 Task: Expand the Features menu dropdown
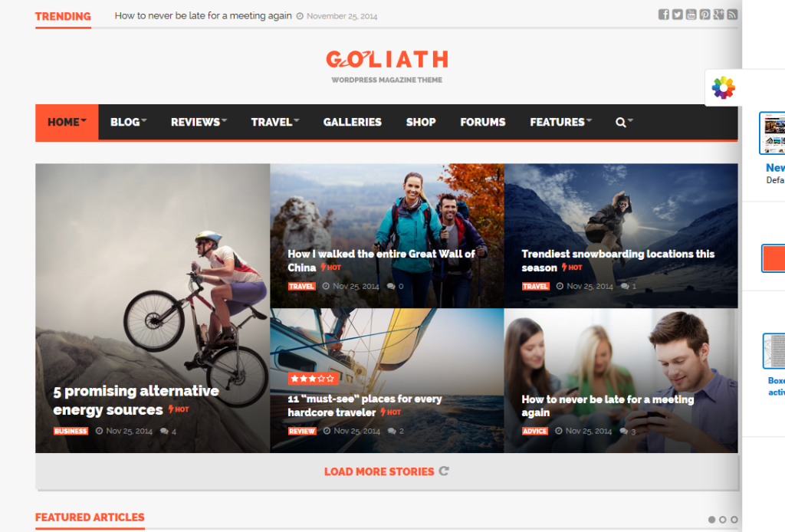click(x=560, y=122)
